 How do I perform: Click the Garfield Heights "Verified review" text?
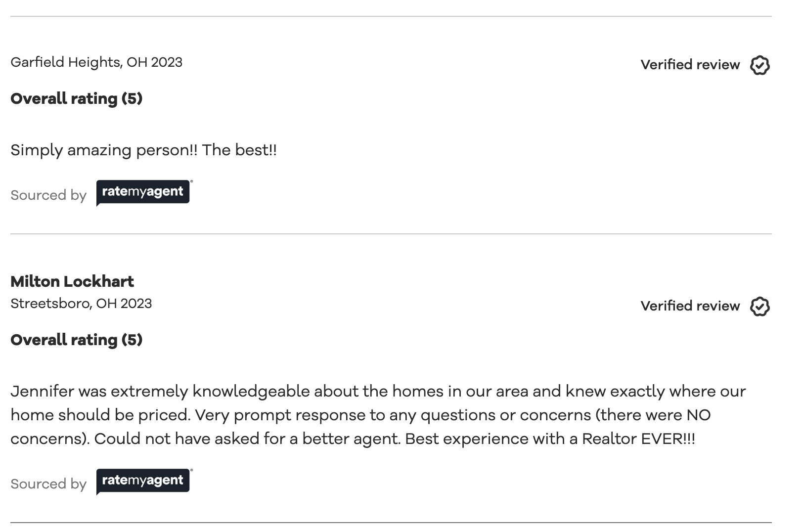(690, 65)
